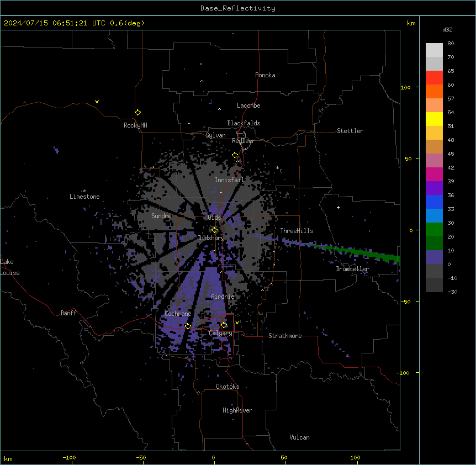Click the right axis 50 tick label

[408, 158]
